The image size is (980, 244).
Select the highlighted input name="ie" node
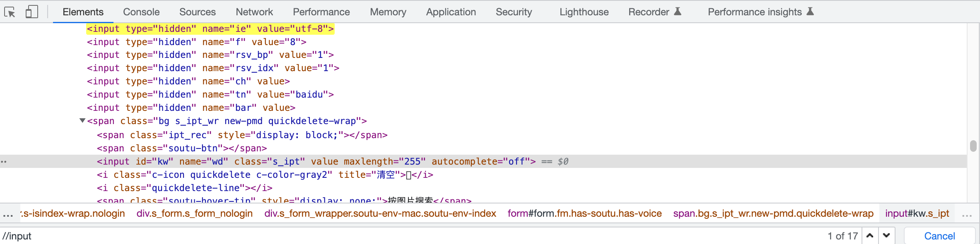210,29
